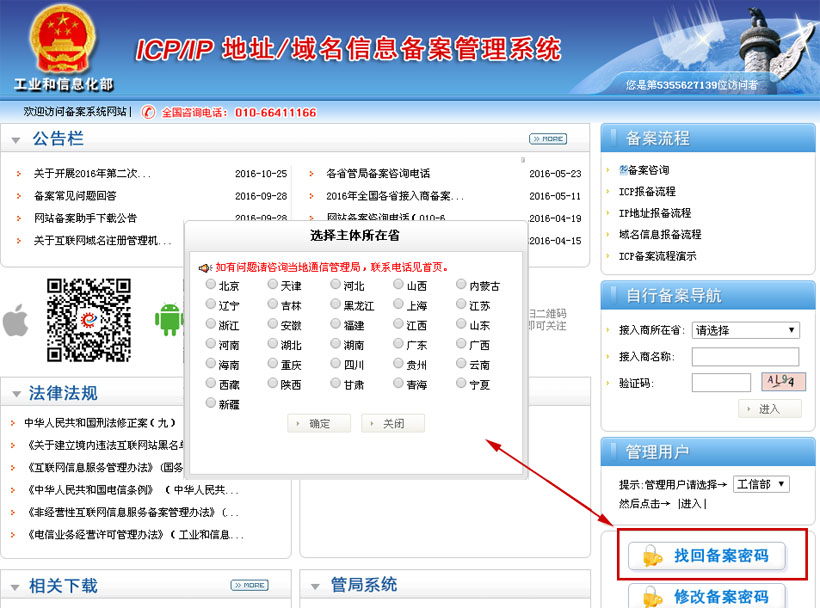This screenshot has height=608, width=820.
Task: Collapse the 公告栏 section arrow
Action: 16,139
